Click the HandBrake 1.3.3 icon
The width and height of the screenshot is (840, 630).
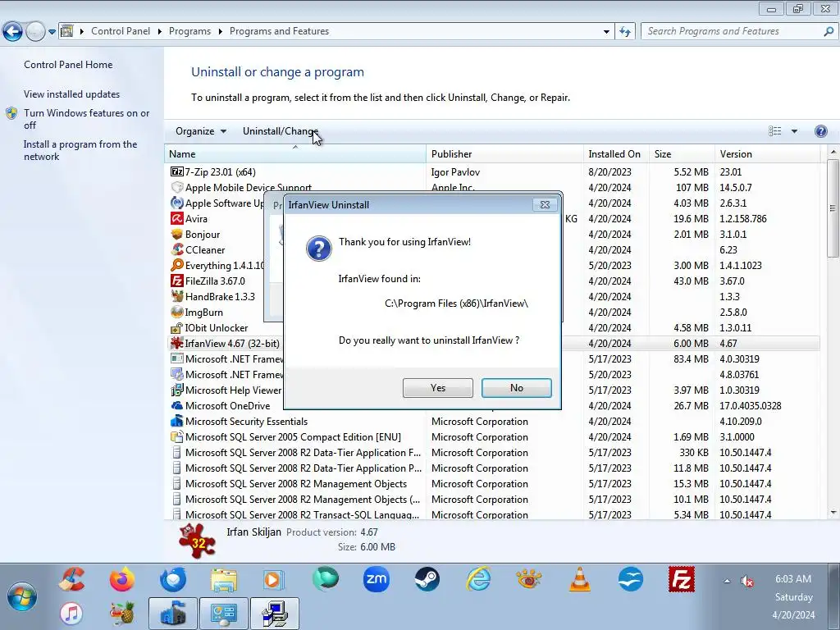click(x=177, y=296)
